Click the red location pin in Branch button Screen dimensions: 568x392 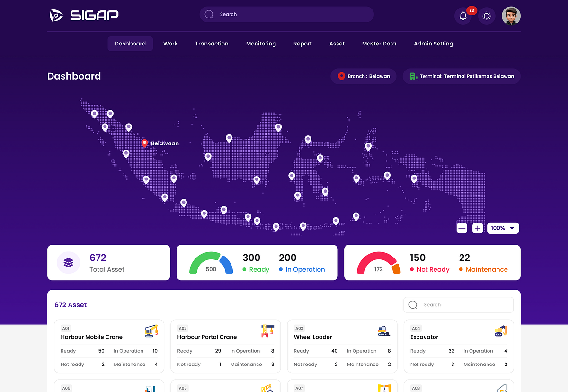(x=341, y=76)
